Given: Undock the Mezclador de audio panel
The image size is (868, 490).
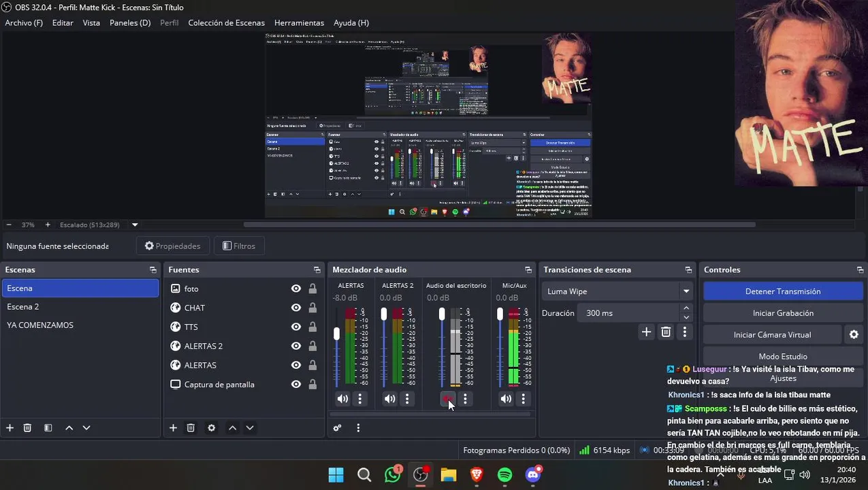Looking at the screenshot, I should click(x=528, y=270).
